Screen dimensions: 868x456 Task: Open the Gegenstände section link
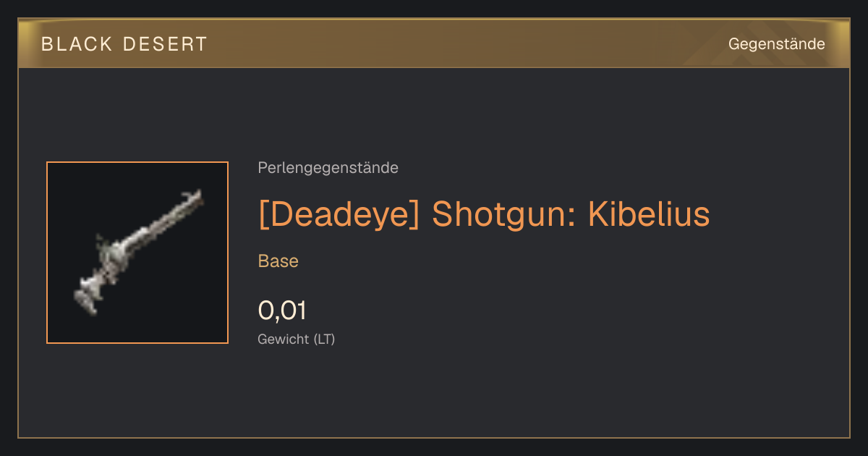776,44
